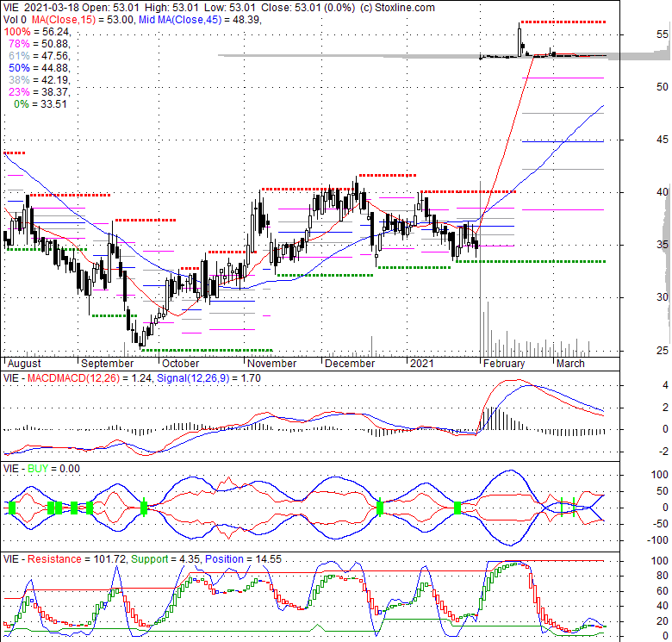Viewport: 672px width, 642px height.
Task: Select the '78% = 50.88' level text
Action: [39, 44]
